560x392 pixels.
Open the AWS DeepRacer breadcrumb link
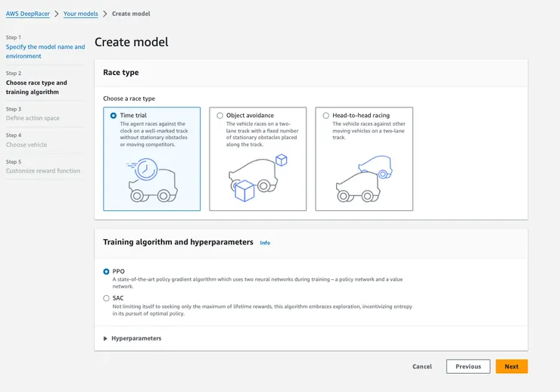(x=28, y=14)
